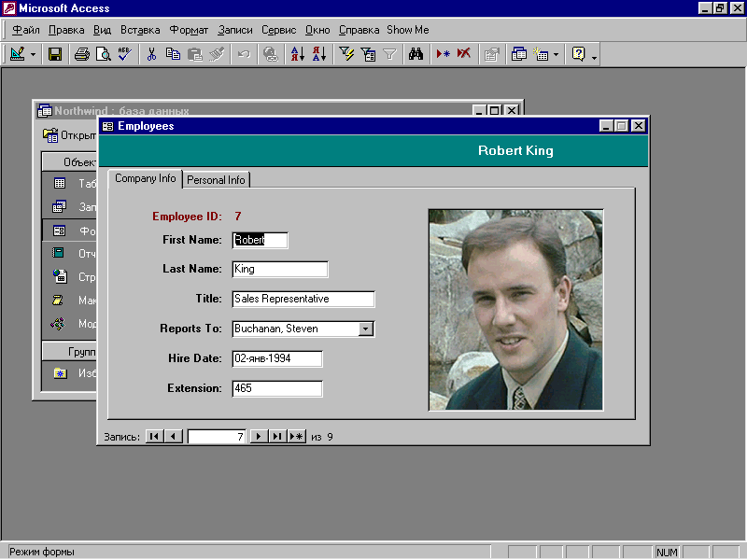
Task: Click the Properties toolbar icon
Action: pos(491,54)
